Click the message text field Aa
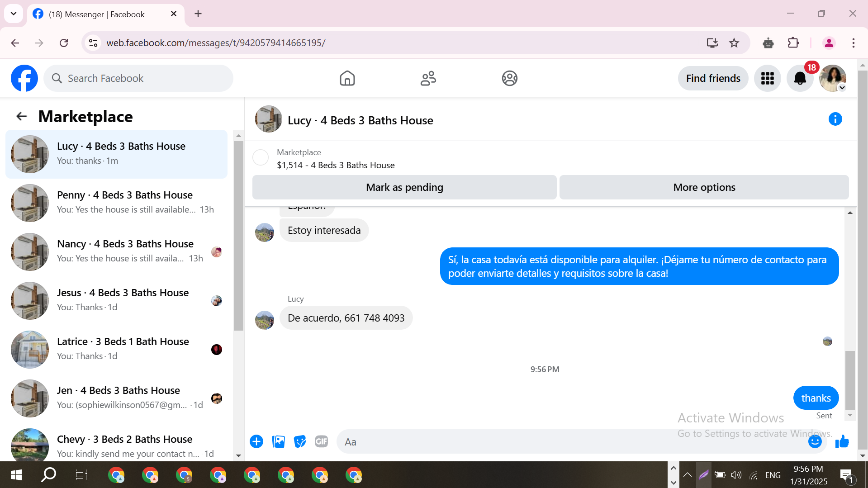 pyautogui.click(x=572, y=442)
